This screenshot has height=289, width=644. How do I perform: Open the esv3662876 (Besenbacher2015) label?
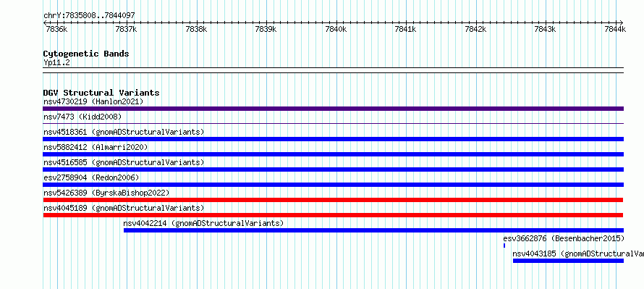pyautogui.click(x=564, y=238)
